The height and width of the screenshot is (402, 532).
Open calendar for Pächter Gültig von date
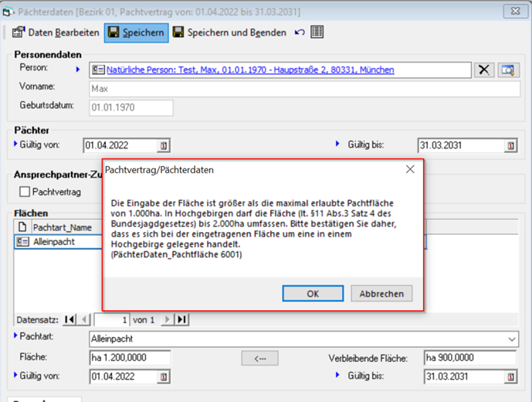tap(164, 145)
